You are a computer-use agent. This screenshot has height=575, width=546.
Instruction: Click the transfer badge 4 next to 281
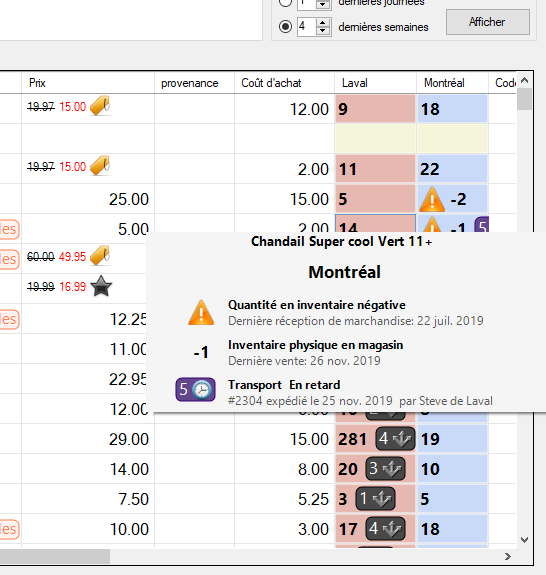point(395,439)
